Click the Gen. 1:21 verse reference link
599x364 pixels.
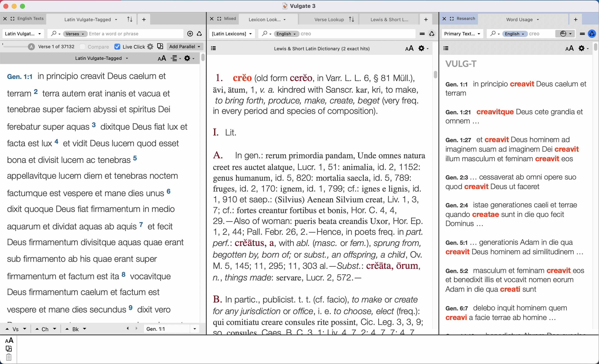pyautogui.click(x=458, y=112)
